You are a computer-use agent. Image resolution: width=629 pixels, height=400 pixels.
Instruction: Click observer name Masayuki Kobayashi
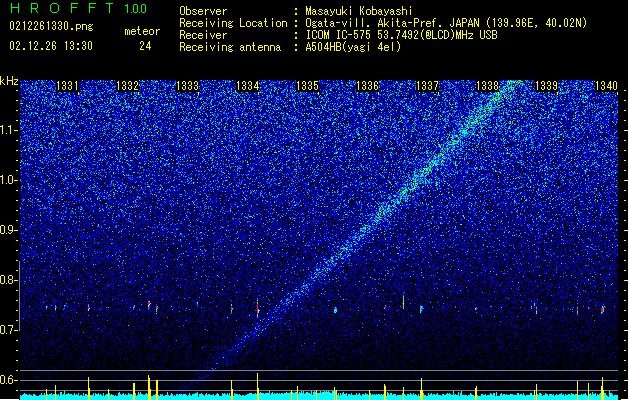[359, 11]
